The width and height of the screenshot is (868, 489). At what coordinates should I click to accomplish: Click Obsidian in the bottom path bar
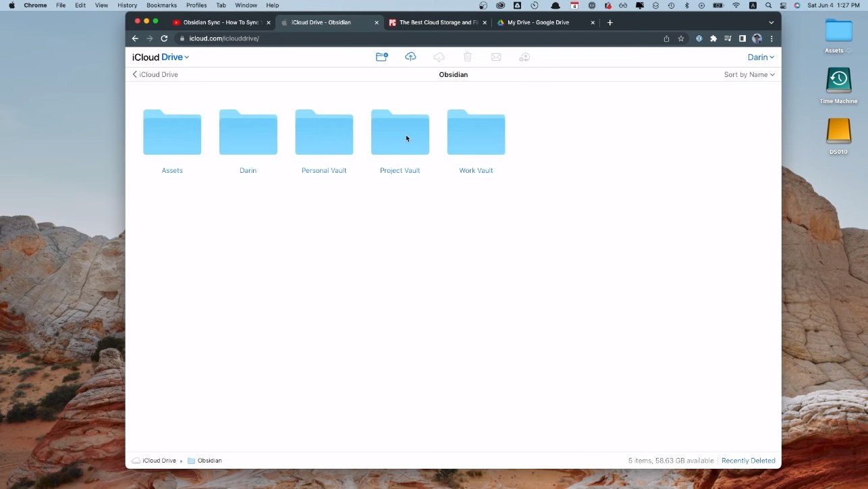click(205, 461)
